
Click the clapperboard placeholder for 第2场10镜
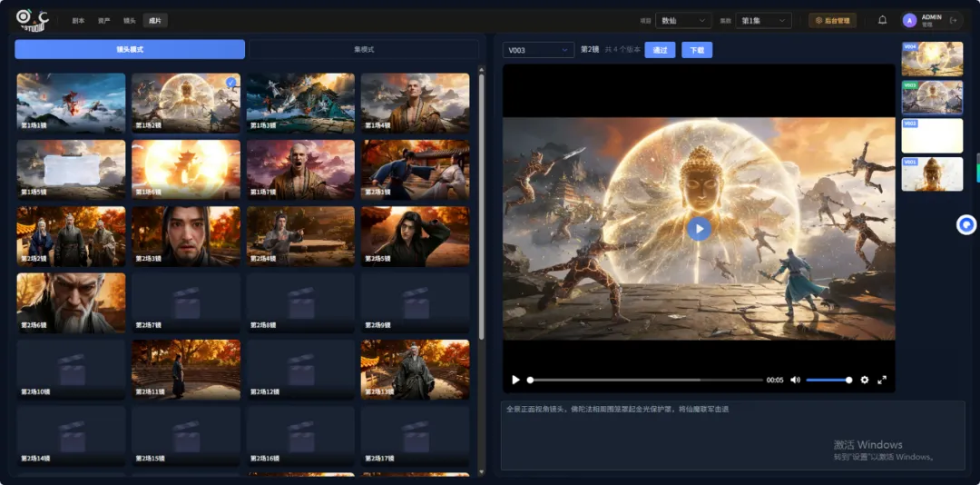72,370
